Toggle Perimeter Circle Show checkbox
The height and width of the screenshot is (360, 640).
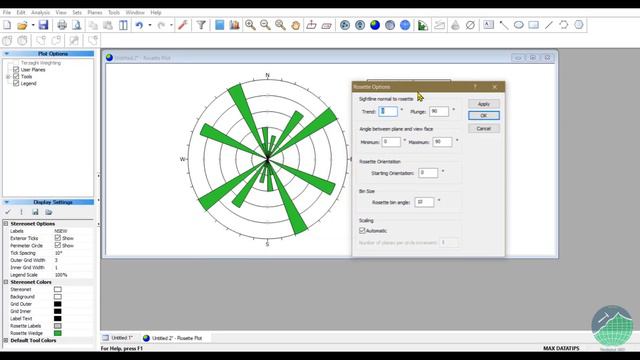click(x=58, y=245)
